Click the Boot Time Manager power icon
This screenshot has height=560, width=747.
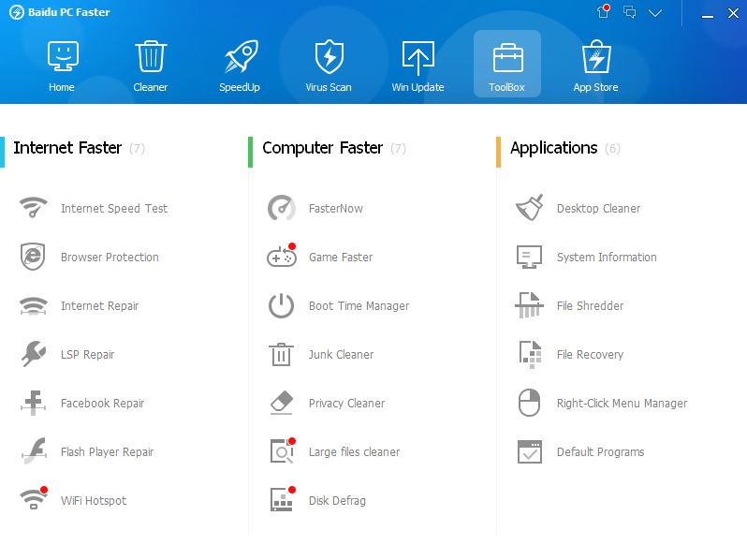281,305
